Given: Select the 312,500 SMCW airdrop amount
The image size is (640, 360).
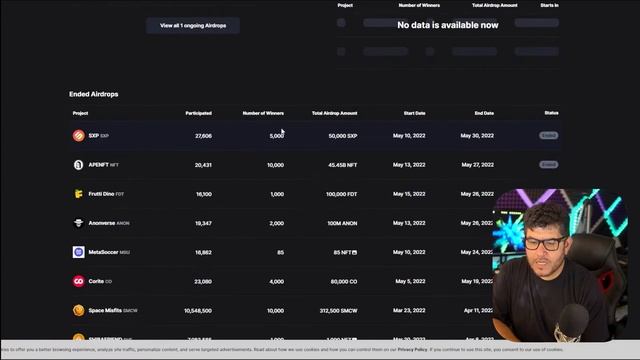Looking at the screenshot, I should 338,311.
